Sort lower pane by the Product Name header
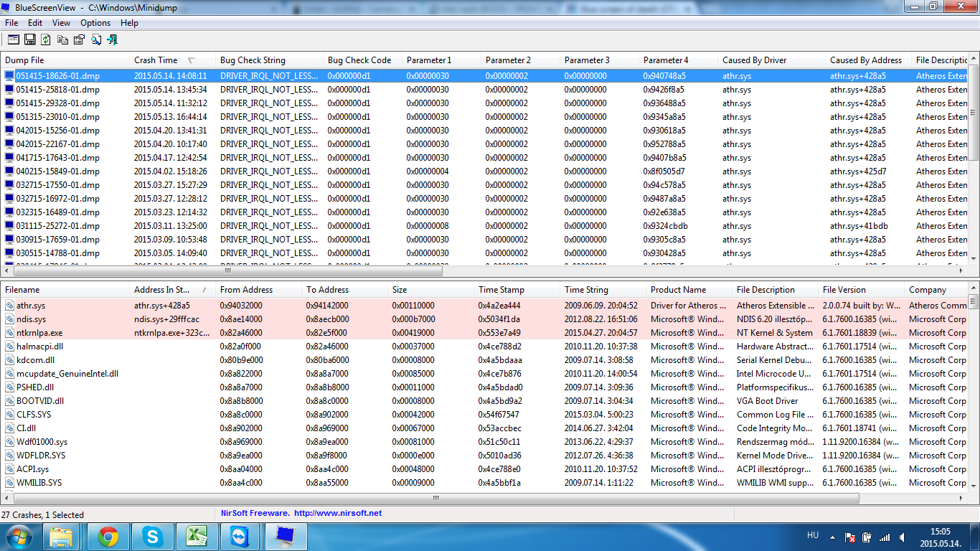Viewport: 980px width, 551px height. [x=689, y=290]
